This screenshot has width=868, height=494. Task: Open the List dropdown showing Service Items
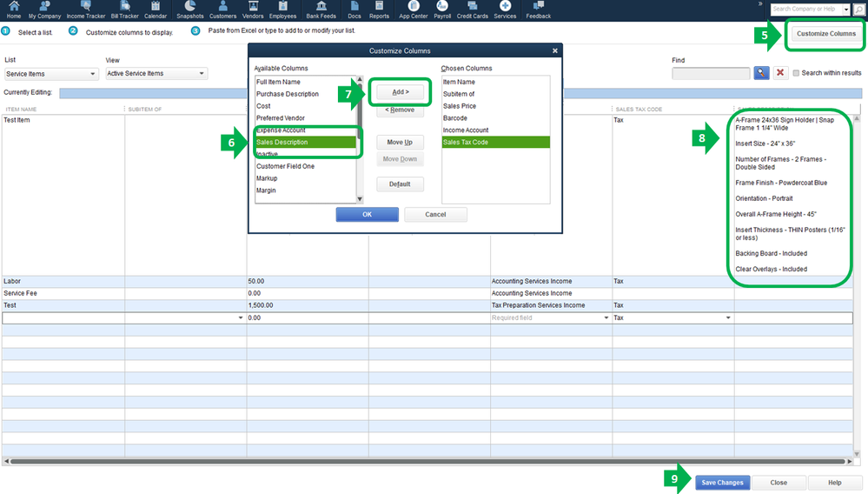(x=51, y=74)
